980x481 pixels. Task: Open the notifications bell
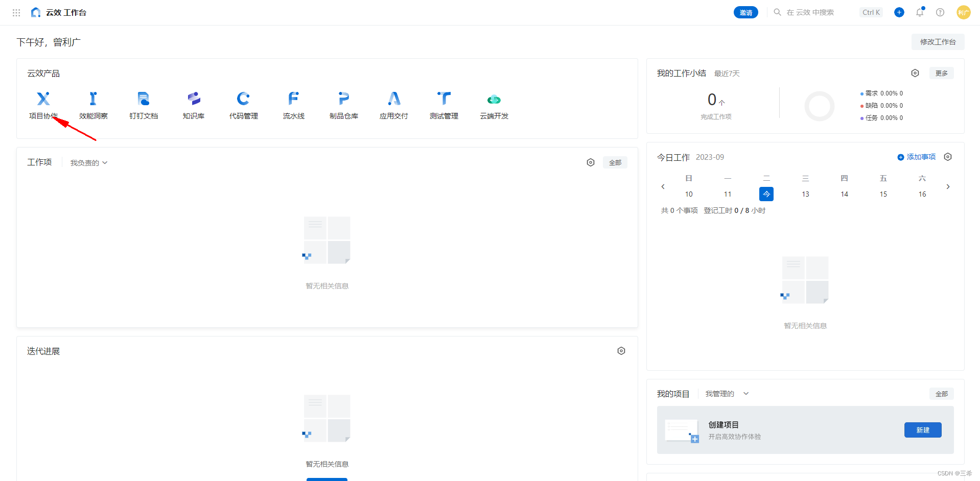click(920, 12)
